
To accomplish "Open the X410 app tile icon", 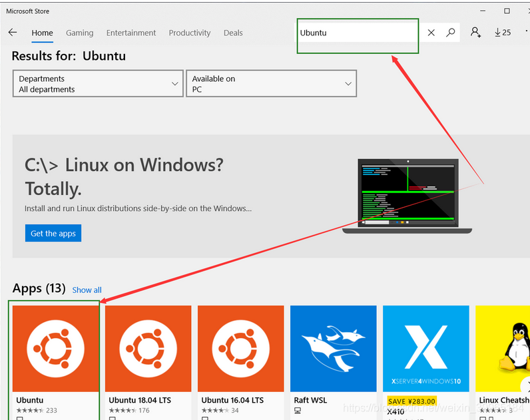I will tap(426, 348).
